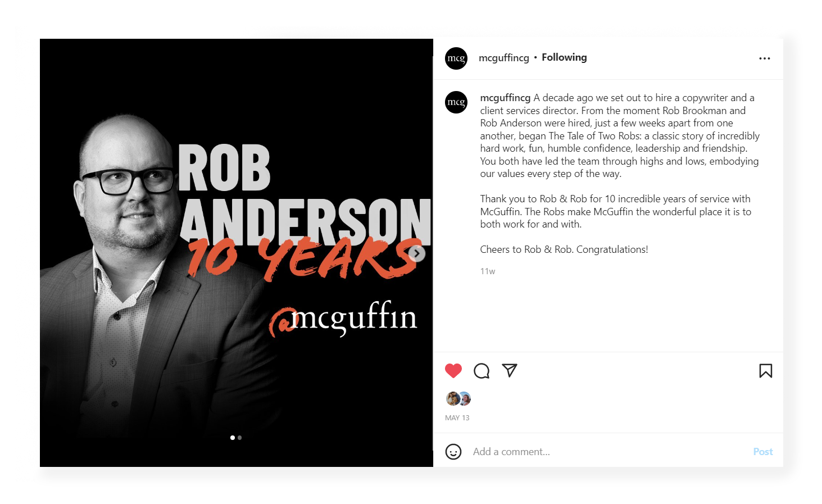Click the MAY 13 post date

[457, 418]
